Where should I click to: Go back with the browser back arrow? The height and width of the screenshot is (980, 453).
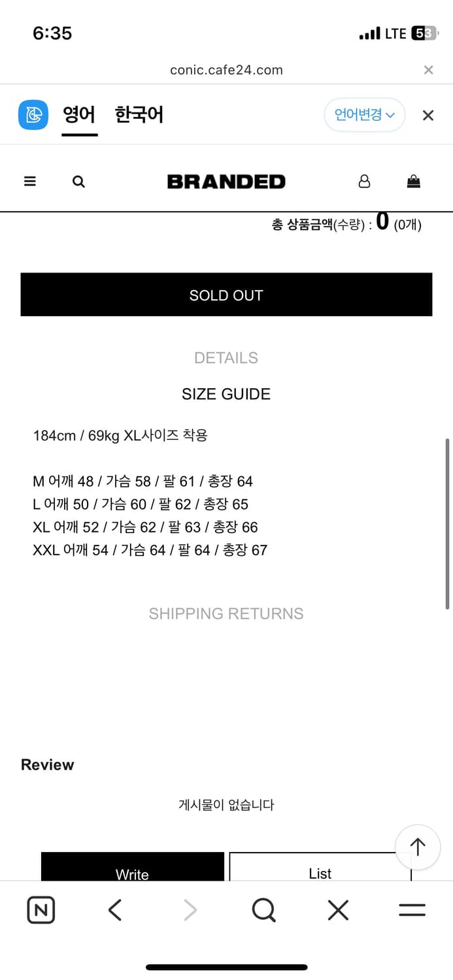(115, 910)
